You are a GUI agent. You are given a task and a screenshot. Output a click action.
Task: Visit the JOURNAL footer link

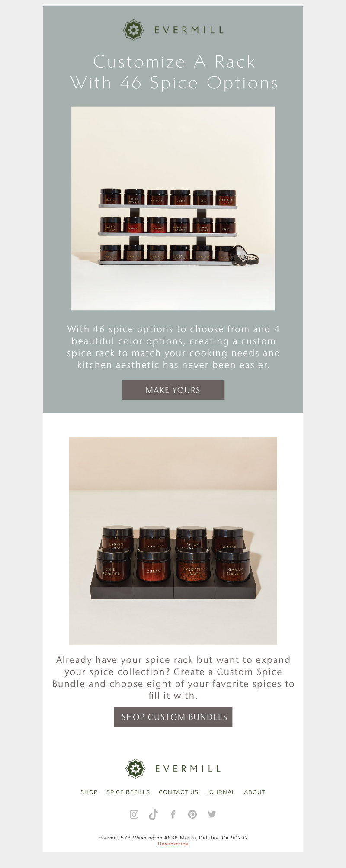[x=221, y=792]
